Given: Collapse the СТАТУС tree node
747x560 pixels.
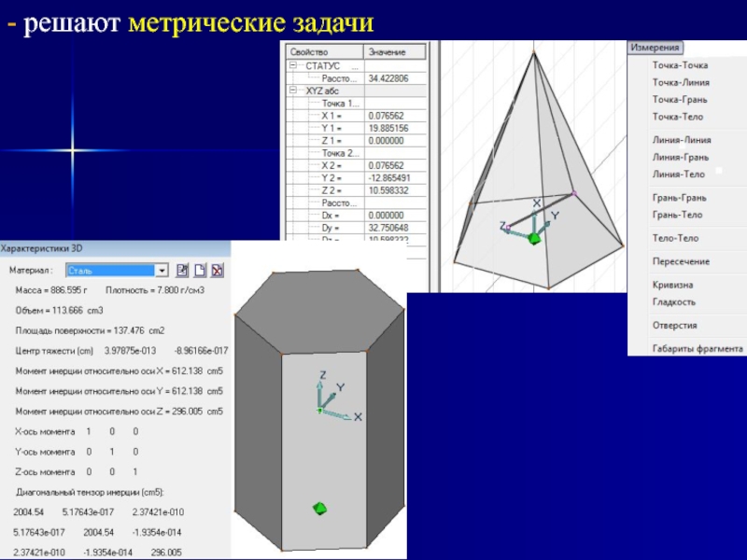Looking at the screenshot, I should coord(292,66).
